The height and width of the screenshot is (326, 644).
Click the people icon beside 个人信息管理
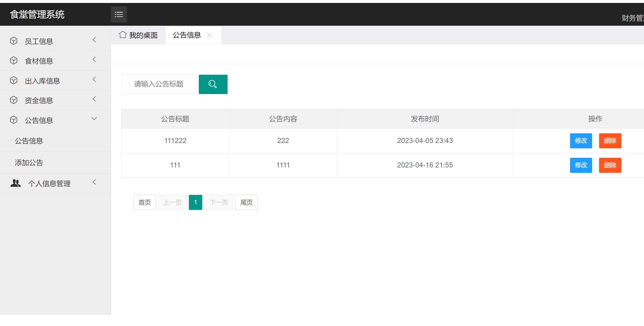[15, 183]
